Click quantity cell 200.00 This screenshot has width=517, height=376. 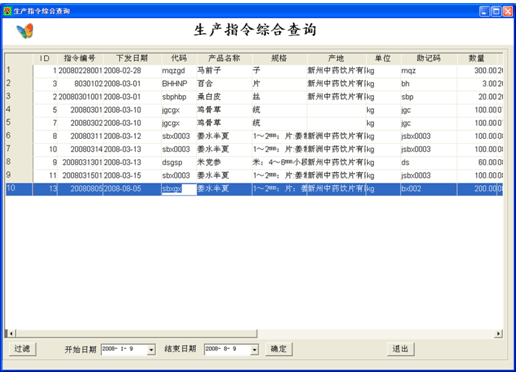point(477,189)
